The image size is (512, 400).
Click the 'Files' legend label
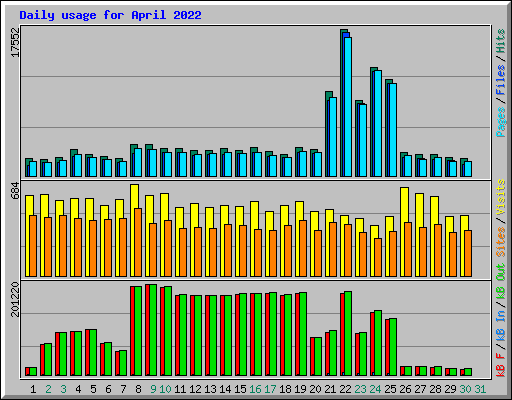pos(501,80)
